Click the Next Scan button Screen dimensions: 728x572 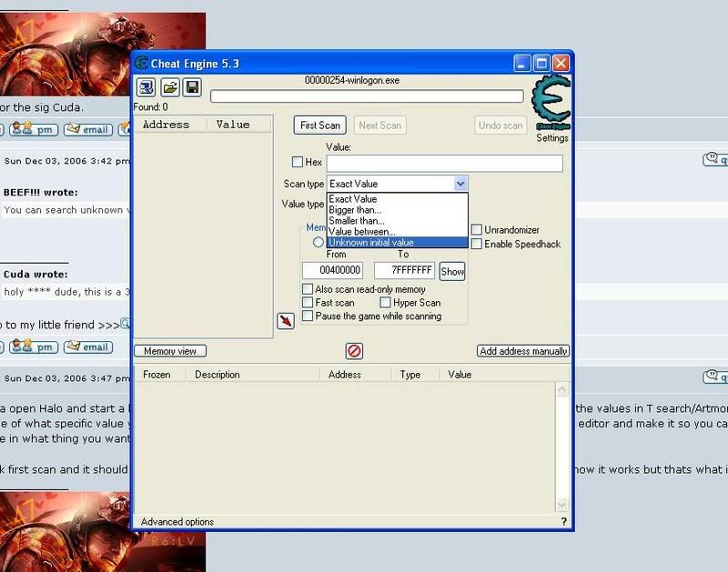pyautogui.click(x=379, y=125)
